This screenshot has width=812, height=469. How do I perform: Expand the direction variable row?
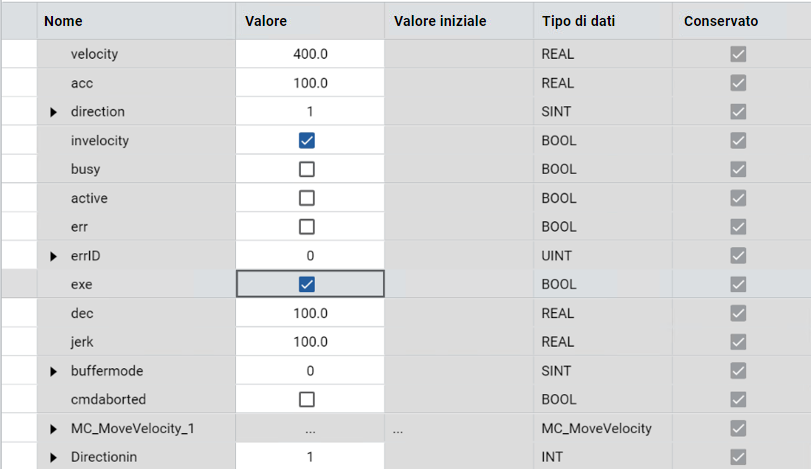tap(54, 112)
